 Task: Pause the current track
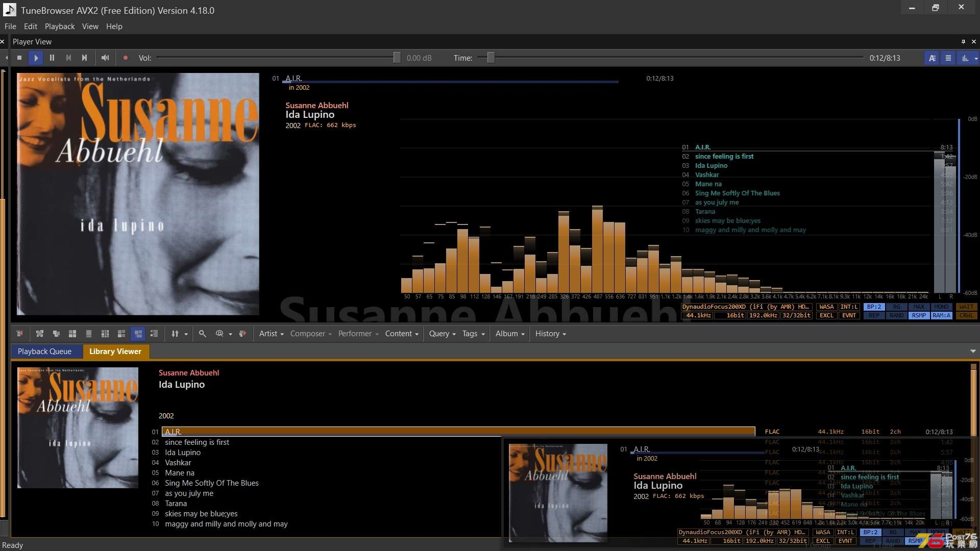[x=52, y=58]
